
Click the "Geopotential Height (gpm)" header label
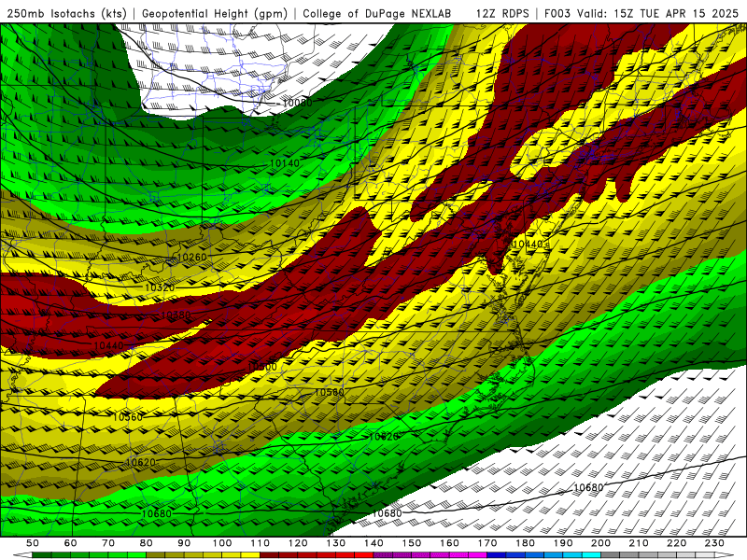click(215, 13)
